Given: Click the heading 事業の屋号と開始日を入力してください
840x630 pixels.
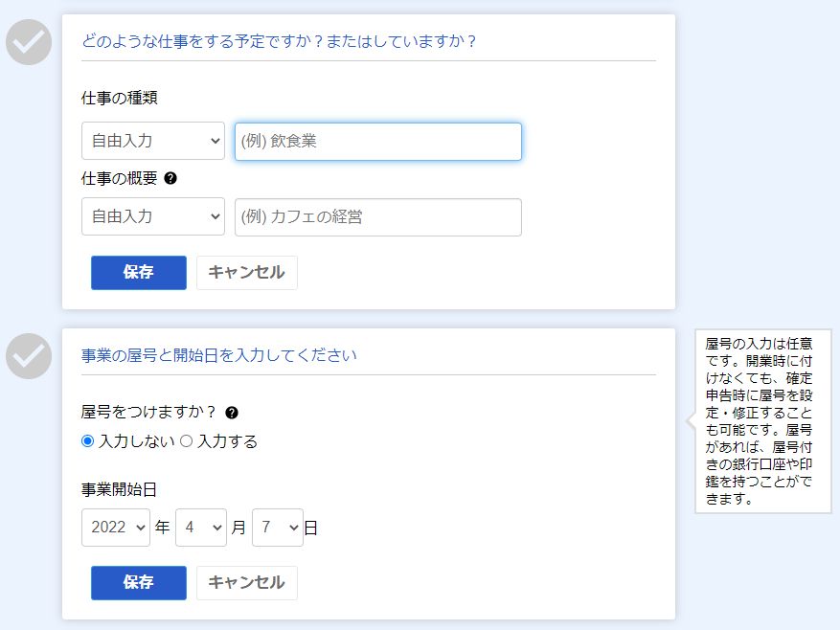Looking at the screenshot, I should 219,355.
